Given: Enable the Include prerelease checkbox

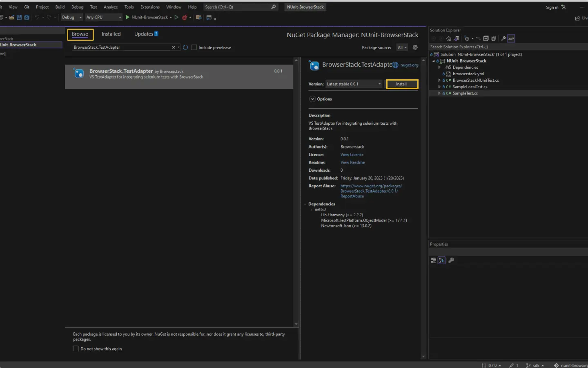Looking at the screenshot, I should click(194, 47).
